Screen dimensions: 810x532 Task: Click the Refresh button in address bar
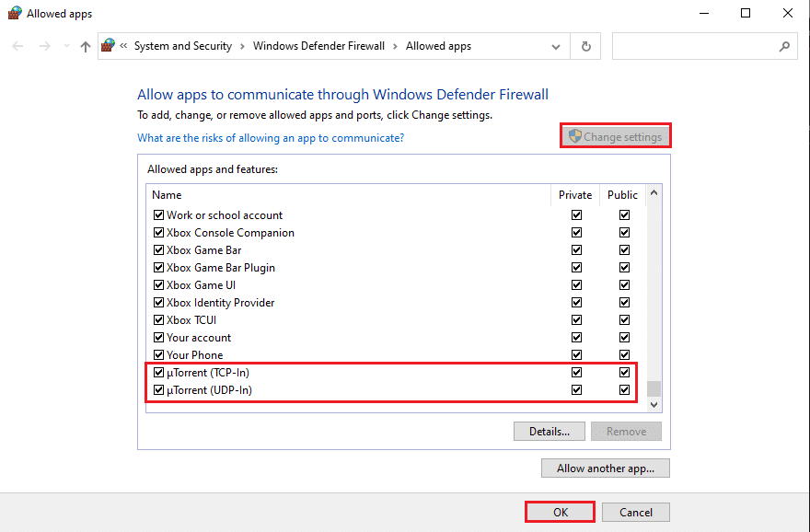pos(585,46)
